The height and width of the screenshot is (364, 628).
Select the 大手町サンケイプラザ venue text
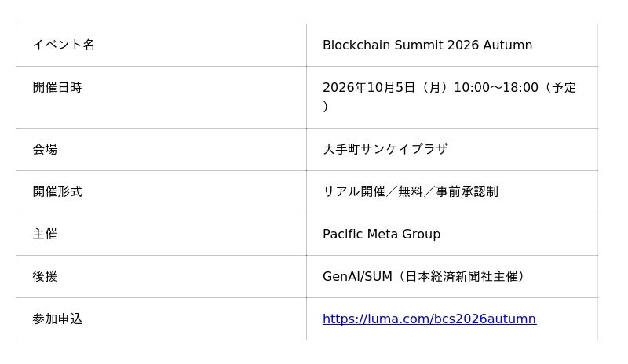point(385,149)
